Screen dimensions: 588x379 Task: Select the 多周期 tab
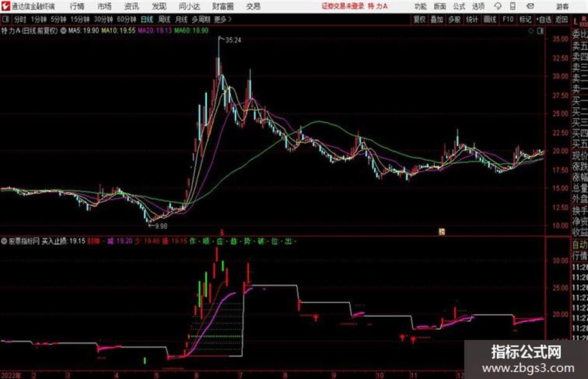click(201, 19)
